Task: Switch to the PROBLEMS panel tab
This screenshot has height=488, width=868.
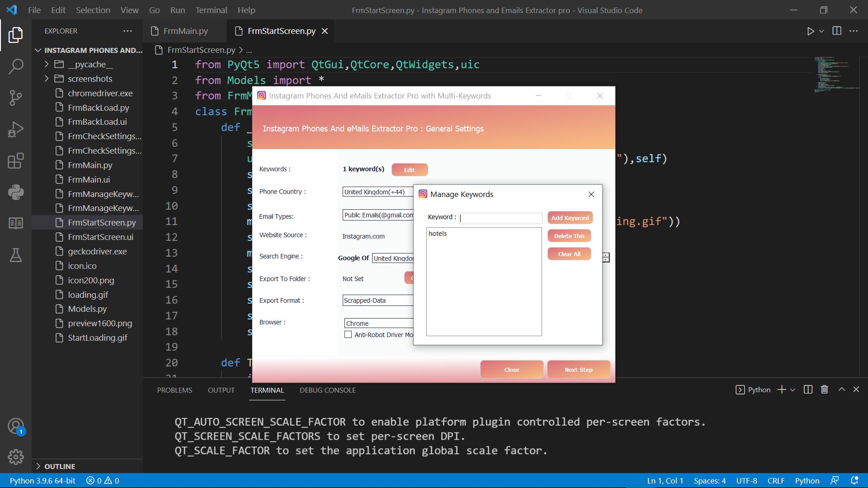Action: (175, 390)
